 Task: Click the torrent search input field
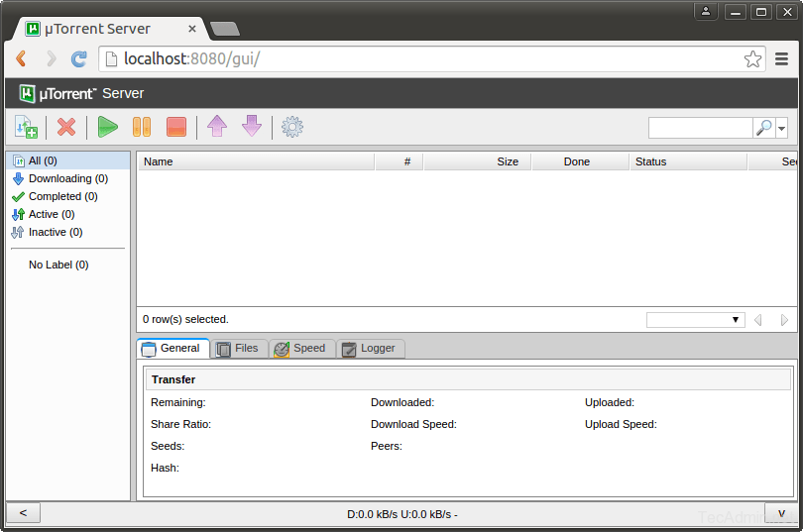point(700,128)
